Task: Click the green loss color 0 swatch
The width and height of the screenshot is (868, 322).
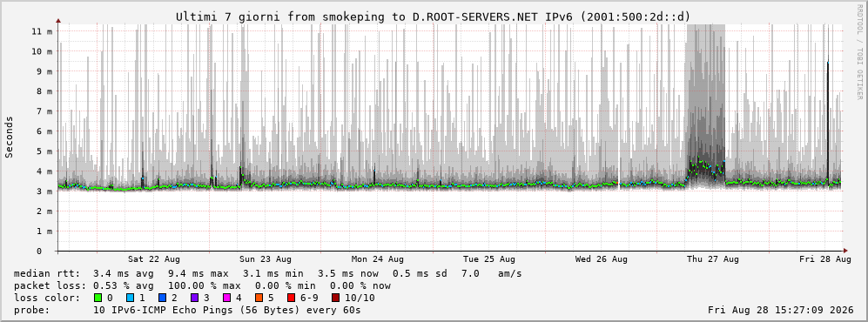Action: (x=98, y=298)
